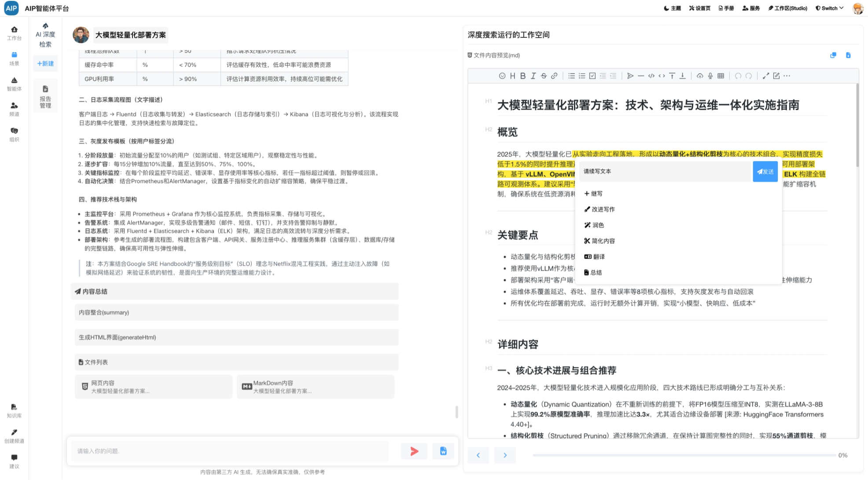Screen dimensions: 868x480
Task: Click the fullscreen expand icon in toolbar
Action: click(765, 76)
